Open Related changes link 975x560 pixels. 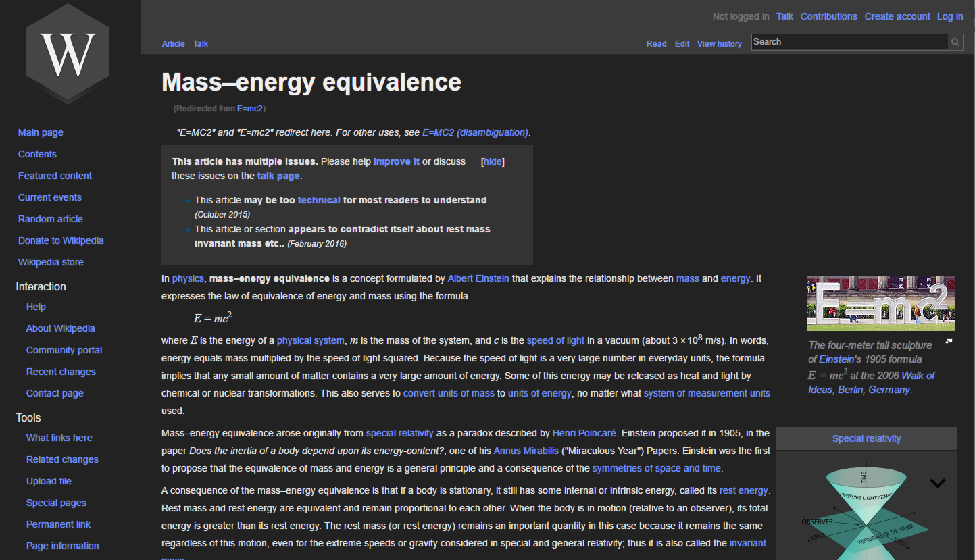[62, 459]
